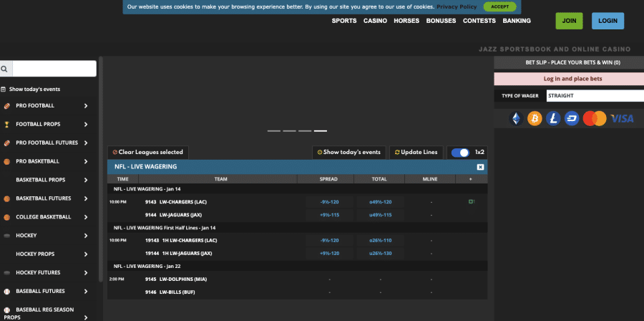Click the Football Props trophy icon

pyautogui.click(x=6, y=124)
